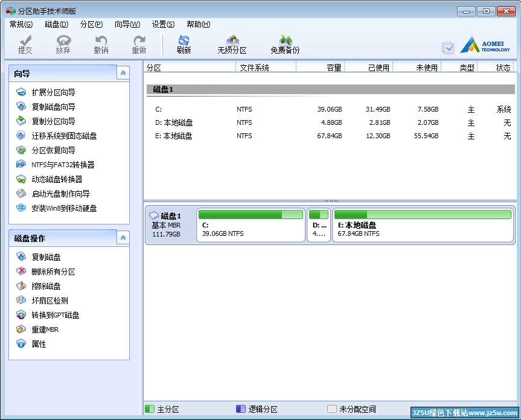521x420 pixels.
Task: Select the E: 本地磁盘 partition bar
Action: pyautogui.click(x=423, y=215)
